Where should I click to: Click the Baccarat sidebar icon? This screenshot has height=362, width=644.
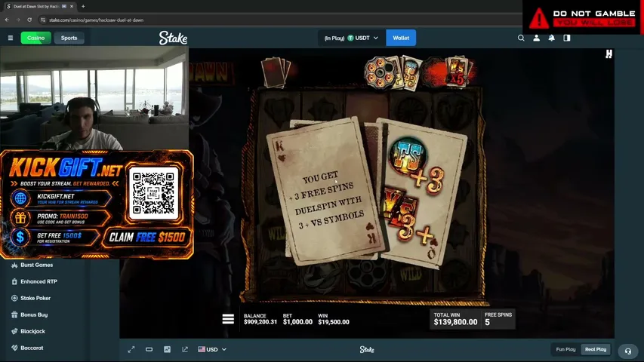click(x=14, y=348)
